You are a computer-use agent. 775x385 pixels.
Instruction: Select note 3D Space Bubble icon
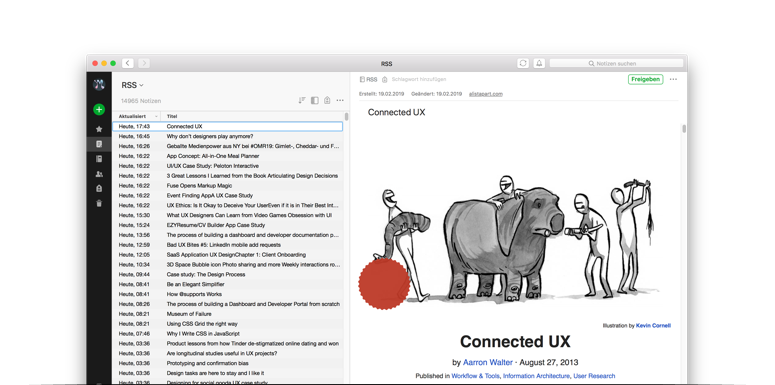pyautogui.click(x=227, y=265)
